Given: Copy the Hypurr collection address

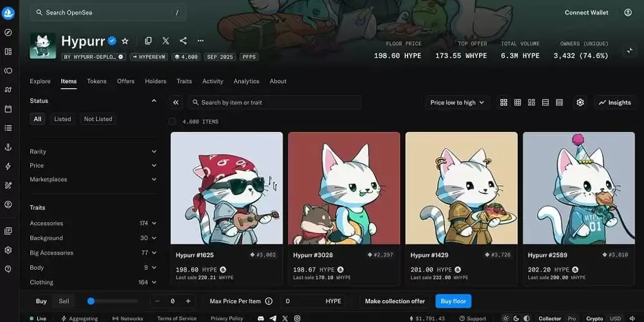Looking at the screenshot, I should coord(148,41).
